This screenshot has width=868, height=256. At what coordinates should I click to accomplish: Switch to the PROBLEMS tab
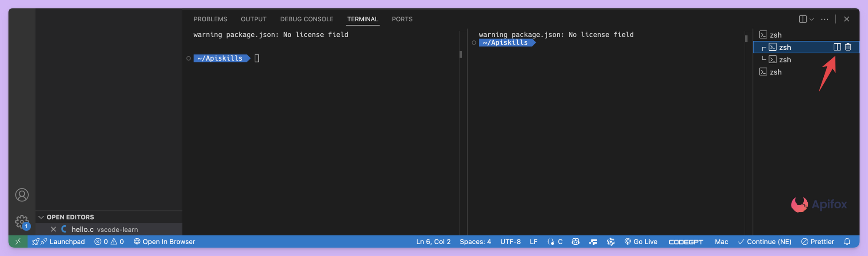(210, 19)
